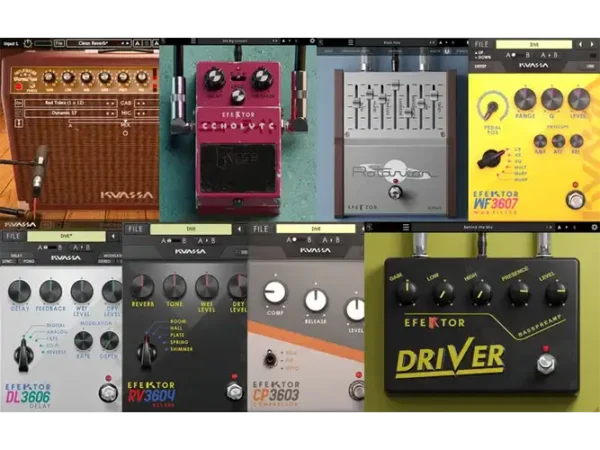Open the FILE menu of the CP3603 compressor
Image resolution: width=600 pixels, height=450 pixels.
click(x=261, y=229)
